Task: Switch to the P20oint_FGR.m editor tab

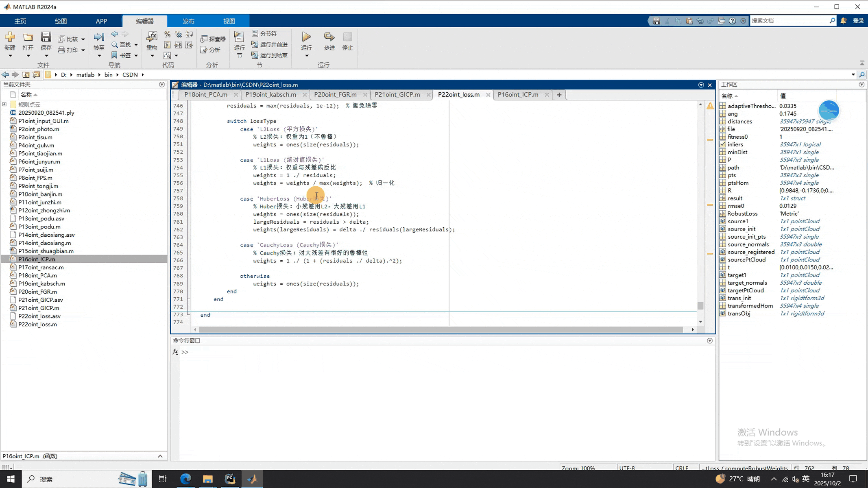Action: click(x=335, y=94)
